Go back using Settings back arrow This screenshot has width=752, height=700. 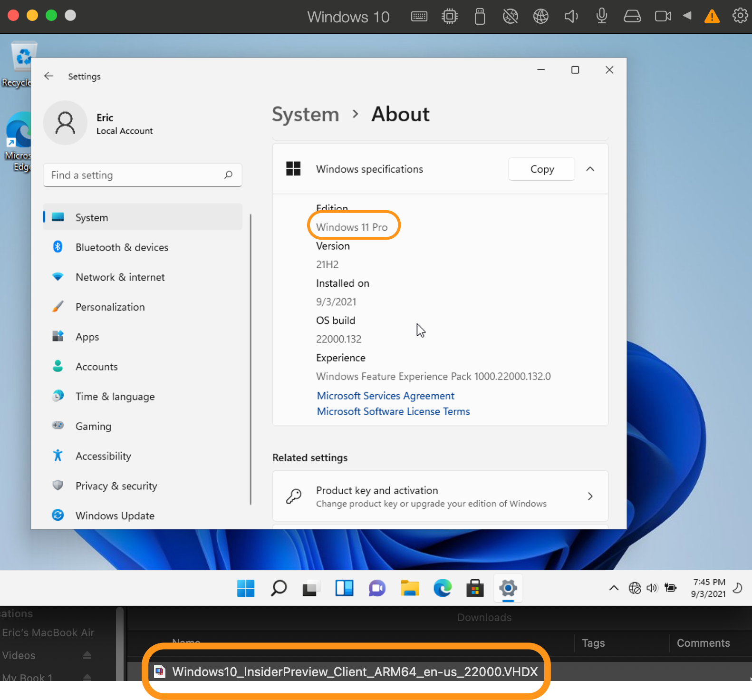48,76
